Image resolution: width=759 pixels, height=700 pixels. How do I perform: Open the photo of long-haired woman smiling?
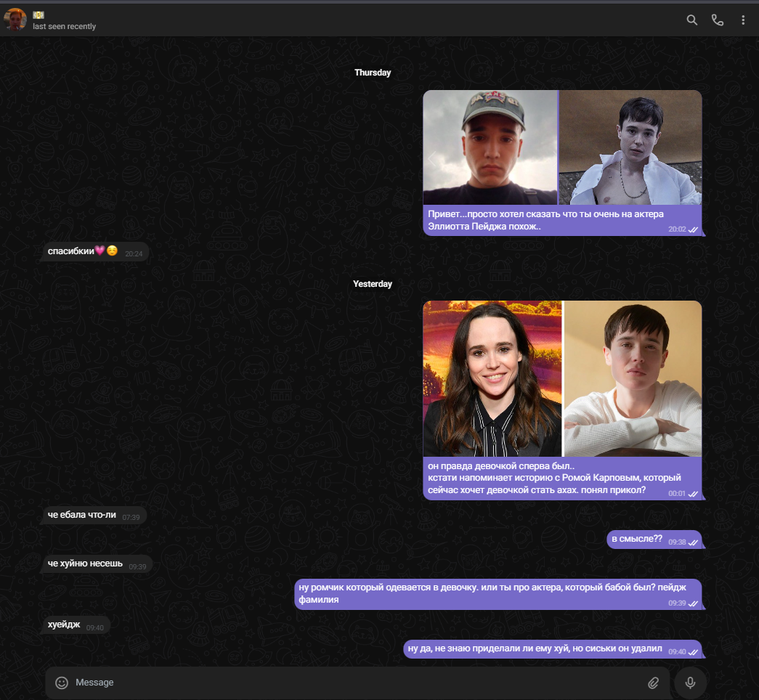click(492, 378)
